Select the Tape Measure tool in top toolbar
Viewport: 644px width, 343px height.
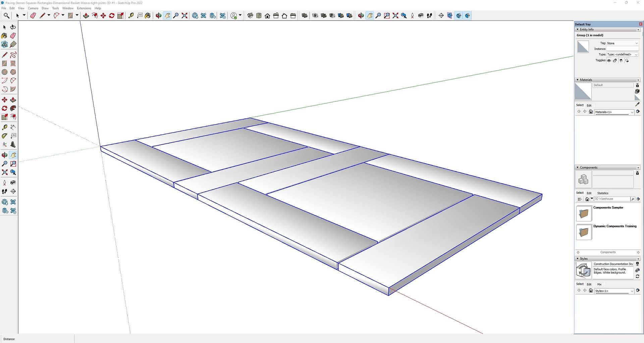(131, 15)
